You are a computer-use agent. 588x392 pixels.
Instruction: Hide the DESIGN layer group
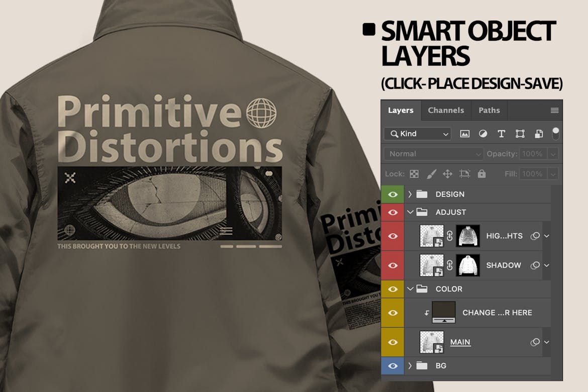pos(393,194)
